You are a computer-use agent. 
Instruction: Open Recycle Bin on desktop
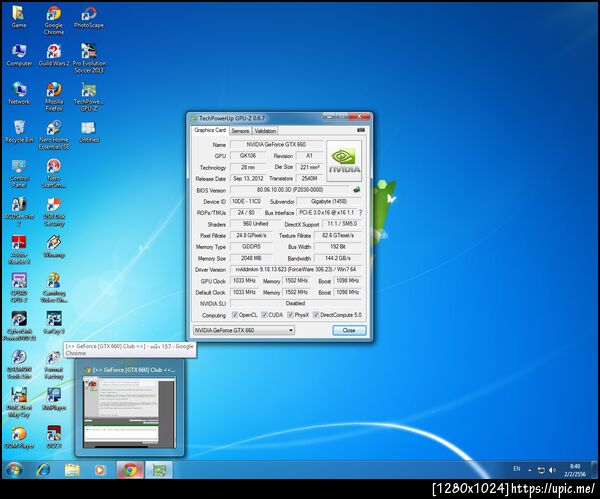pyautogui.click(x=19, y=131)
